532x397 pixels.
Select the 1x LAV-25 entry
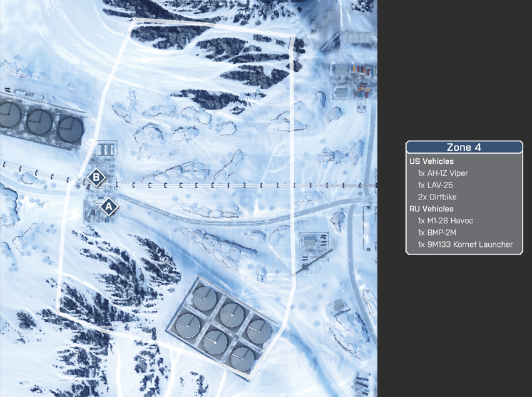436,185
